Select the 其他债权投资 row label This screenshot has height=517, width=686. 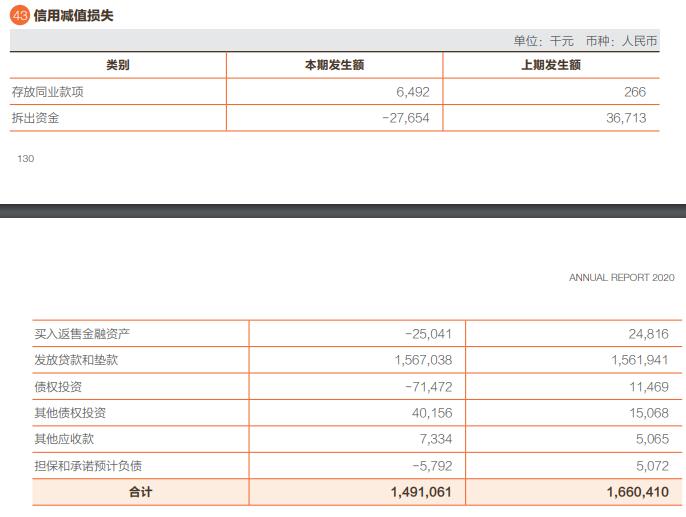pos(70,413)
